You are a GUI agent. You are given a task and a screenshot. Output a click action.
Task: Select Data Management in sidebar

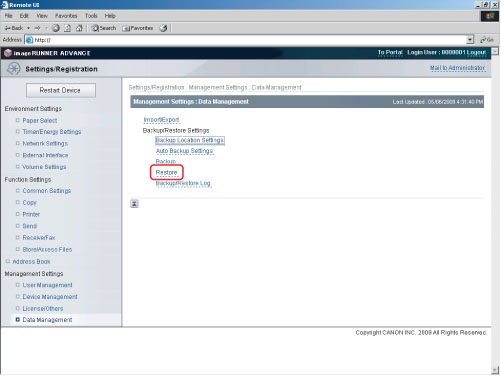click(47, 320)
